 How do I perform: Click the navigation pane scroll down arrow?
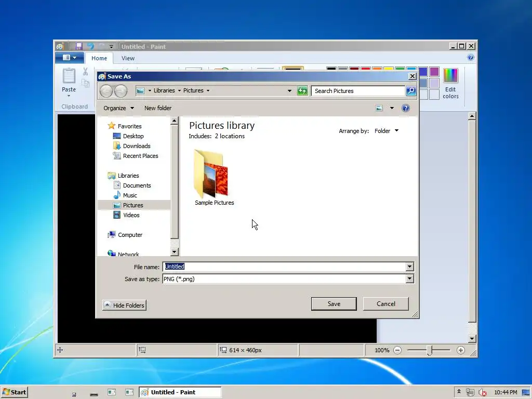point(175,252)
